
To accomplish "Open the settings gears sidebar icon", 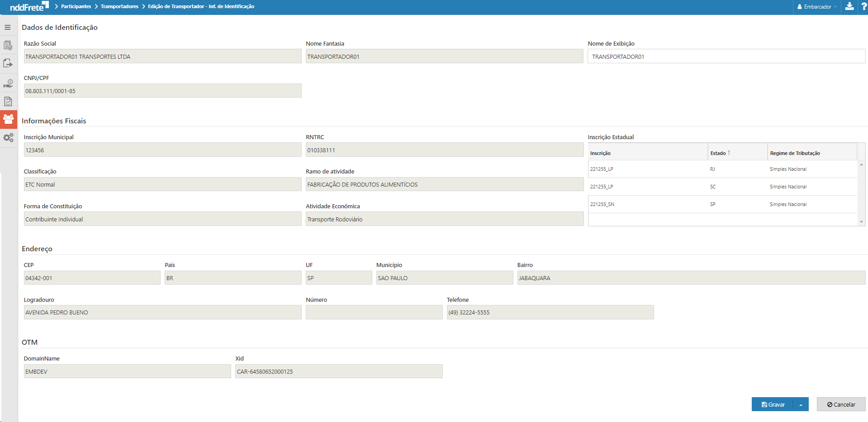I will click(8, 138).
